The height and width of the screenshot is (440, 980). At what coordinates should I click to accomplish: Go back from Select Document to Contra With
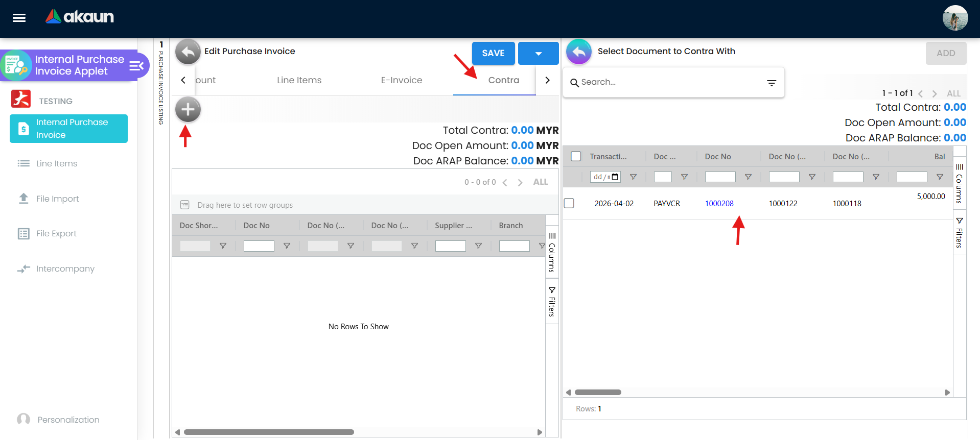(x=579, y=52)
